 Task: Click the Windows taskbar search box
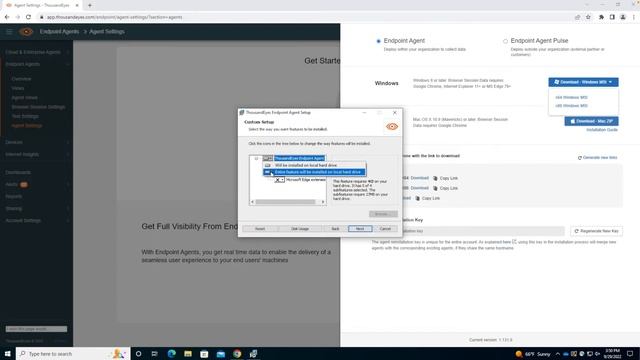point(73,353)
